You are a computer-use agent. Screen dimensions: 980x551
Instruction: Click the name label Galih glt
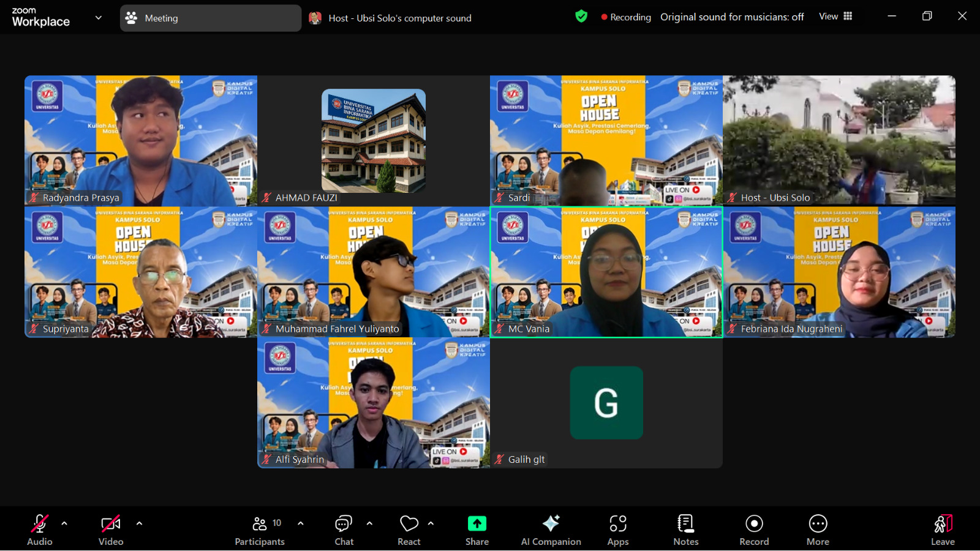(x=526, y=459)
